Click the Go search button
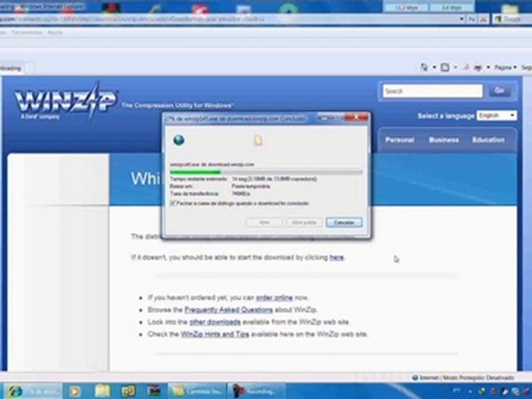Viewport: 532px width, 399px height. (499, 90)
